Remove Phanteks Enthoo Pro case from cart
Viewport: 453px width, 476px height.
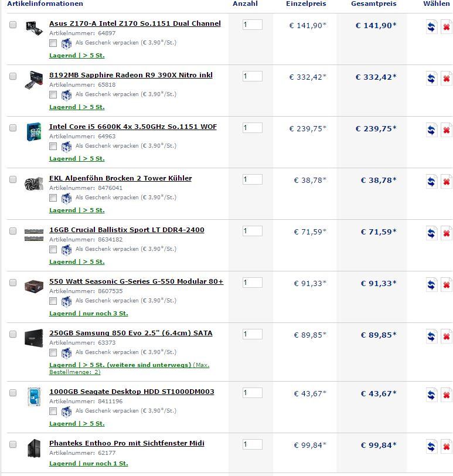[446, 447]
